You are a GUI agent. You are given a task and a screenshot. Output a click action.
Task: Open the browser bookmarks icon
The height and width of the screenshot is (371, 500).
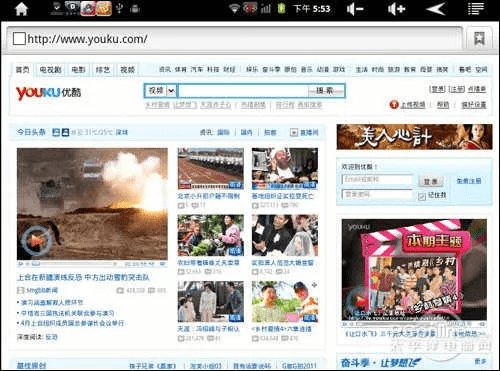tap(480, 39)
